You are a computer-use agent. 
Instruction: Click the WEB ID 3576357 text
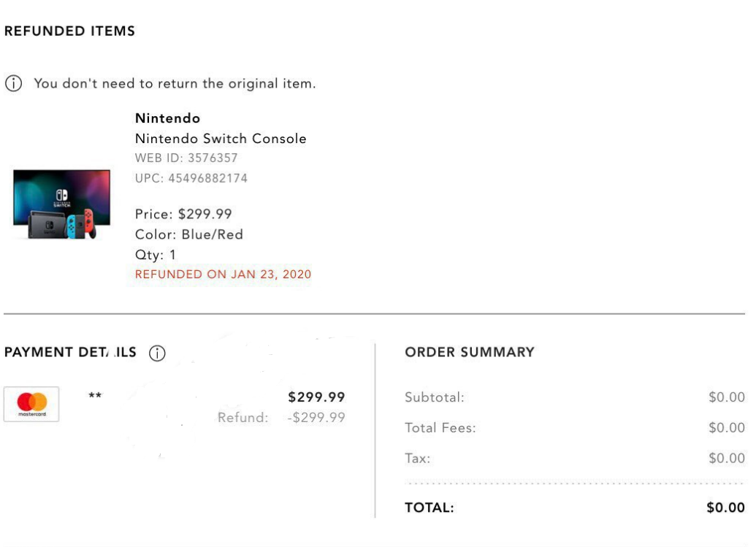(186, 158)
